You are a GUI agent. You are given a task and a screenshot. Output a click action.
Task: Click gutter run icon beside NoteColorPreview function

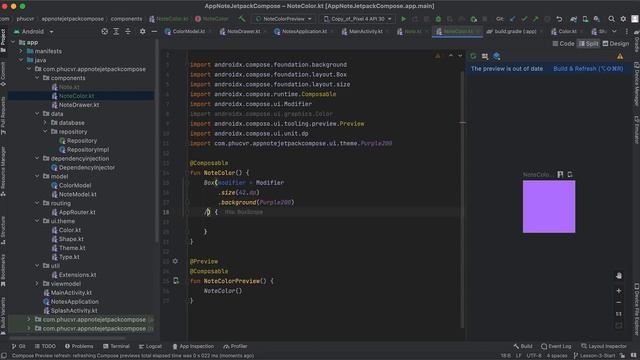pos(176,281)
